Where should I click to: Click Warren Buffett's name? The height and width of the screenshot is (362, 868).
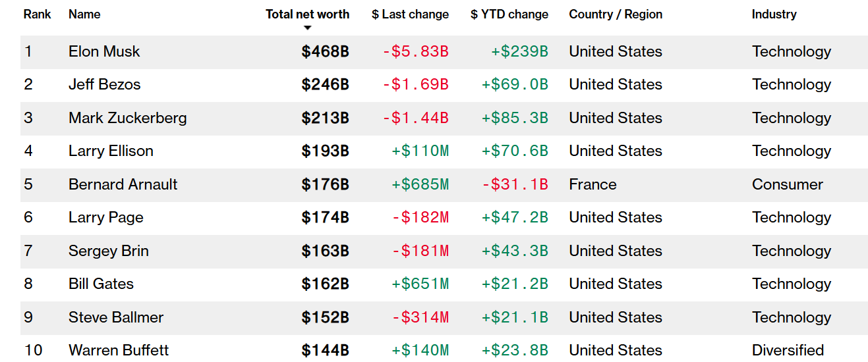(119, 350)
